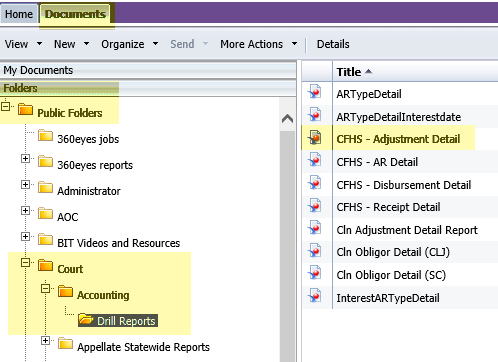Click the CFHS - Receipt Detail report icon
The width and height of the screenshot is (498, 362).
coord(315,205)
